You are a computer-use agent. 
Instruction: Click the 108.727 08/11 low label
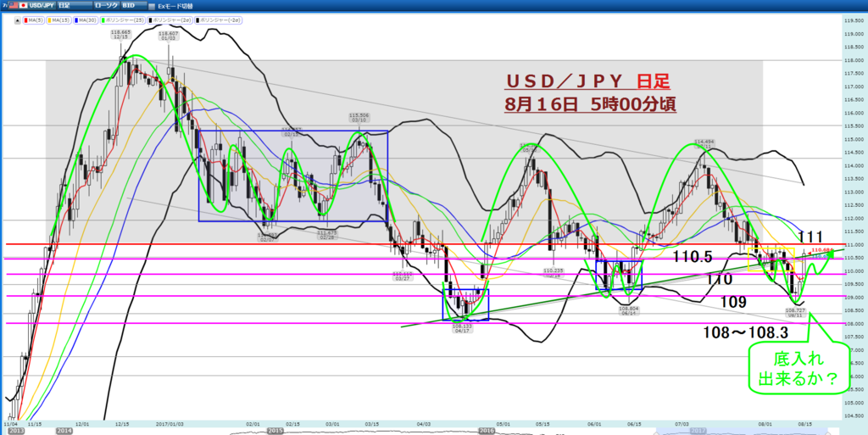[795, 313]
